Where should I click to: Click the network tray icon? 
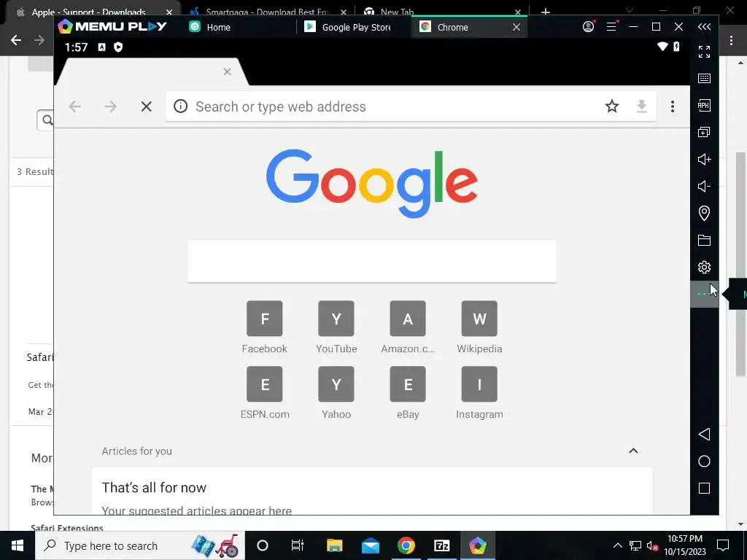(x=635, y=545)
